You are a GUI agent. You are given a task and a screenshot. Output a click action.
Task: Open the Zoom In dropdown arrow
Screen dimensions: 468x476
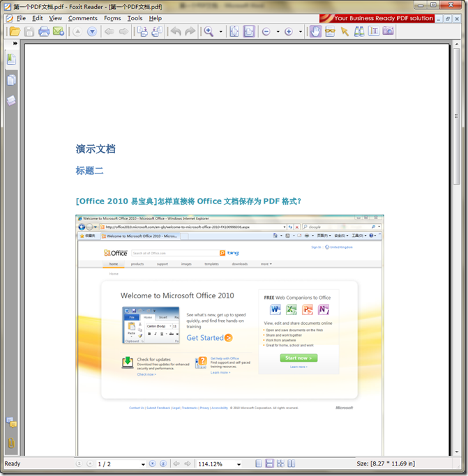[x=301, y=31]
